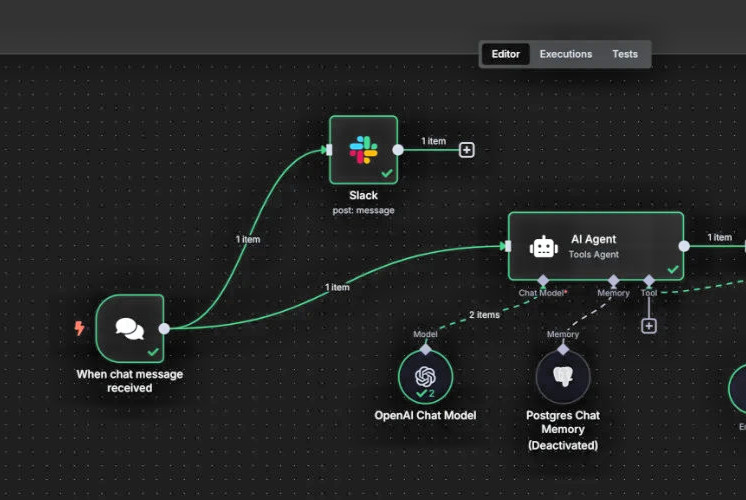
Task: Click the Slack node output connector
Action: click(398, 150)
